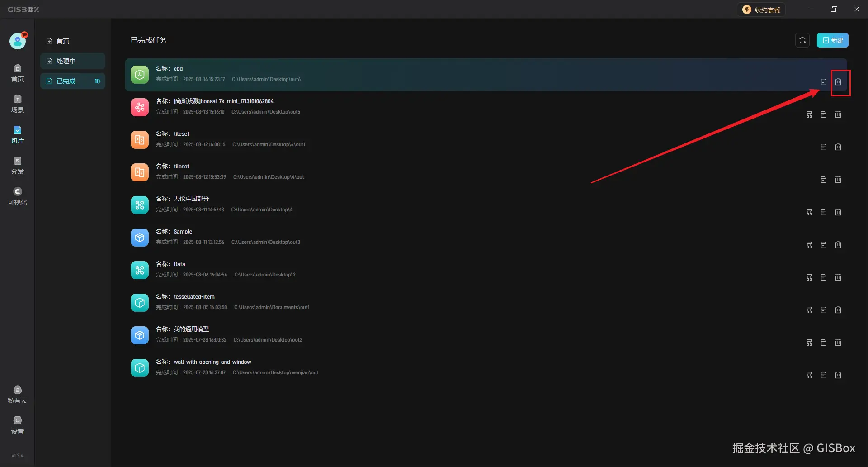Delete the Data task
This screenshot has width=868, height=467.
(838, 277)
